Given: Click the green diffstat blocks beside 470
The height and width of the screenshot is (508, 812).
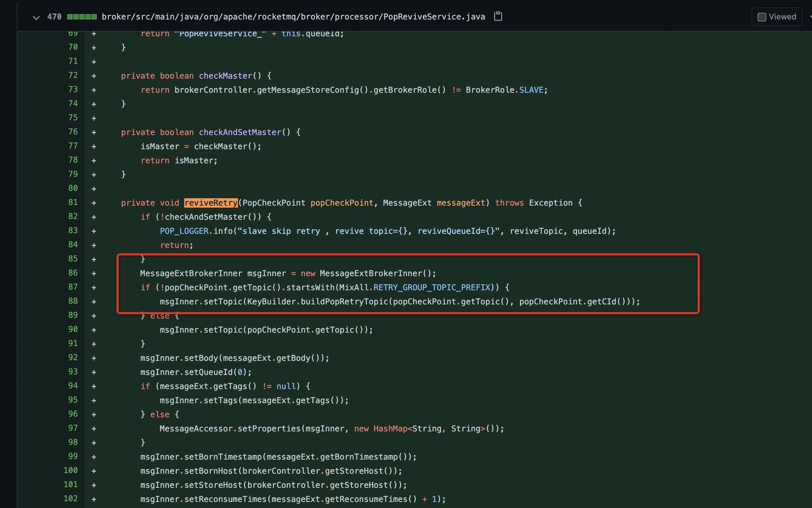Looking at the screenshot, I should point(82,17).
